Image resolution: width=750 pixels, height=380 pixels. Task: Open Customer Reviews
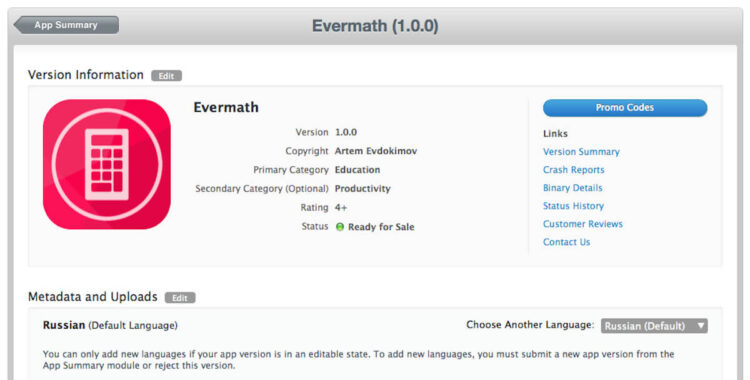tap(583, 224)
